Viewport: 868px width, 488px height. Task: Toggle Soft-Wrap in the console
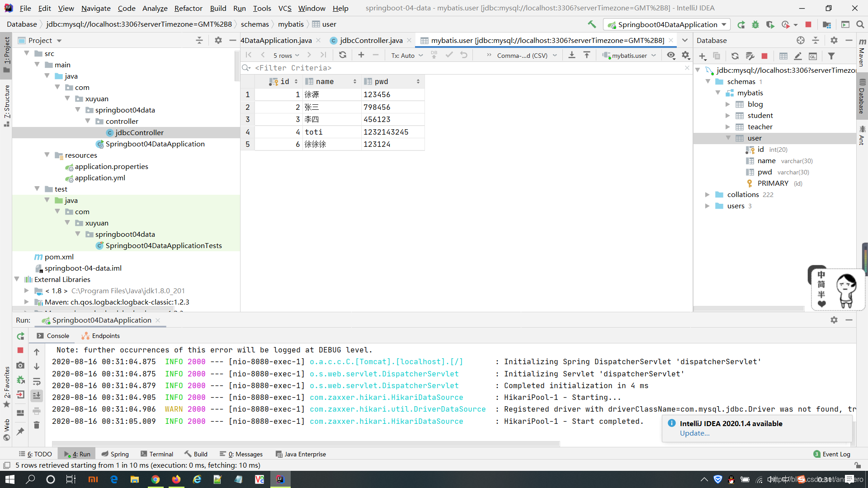(37, 381)
